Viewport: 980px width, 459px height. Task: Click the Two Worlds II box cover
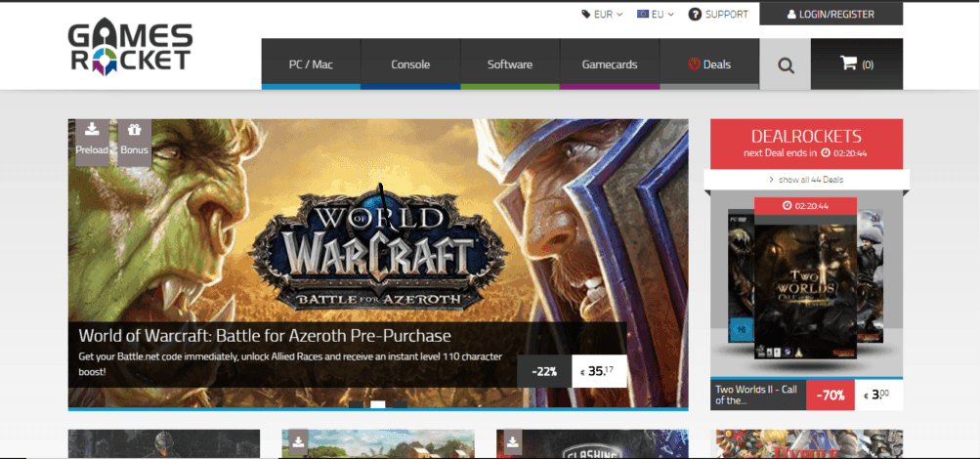806,291
